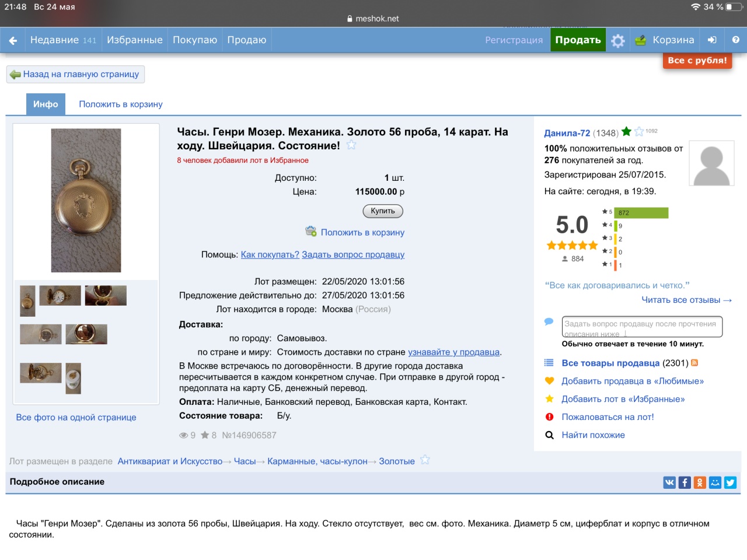Toggle favorite star next to lot title

tap(351, 145)
